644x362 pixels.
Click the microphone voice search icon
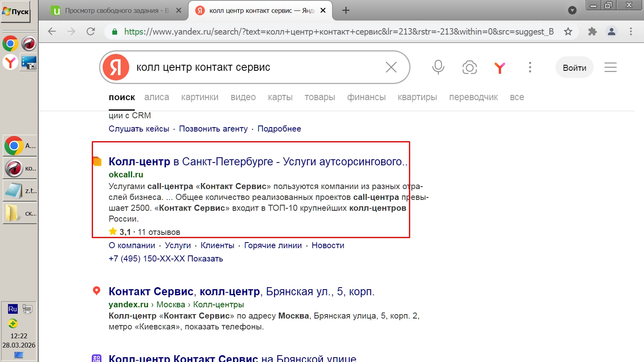438,67
